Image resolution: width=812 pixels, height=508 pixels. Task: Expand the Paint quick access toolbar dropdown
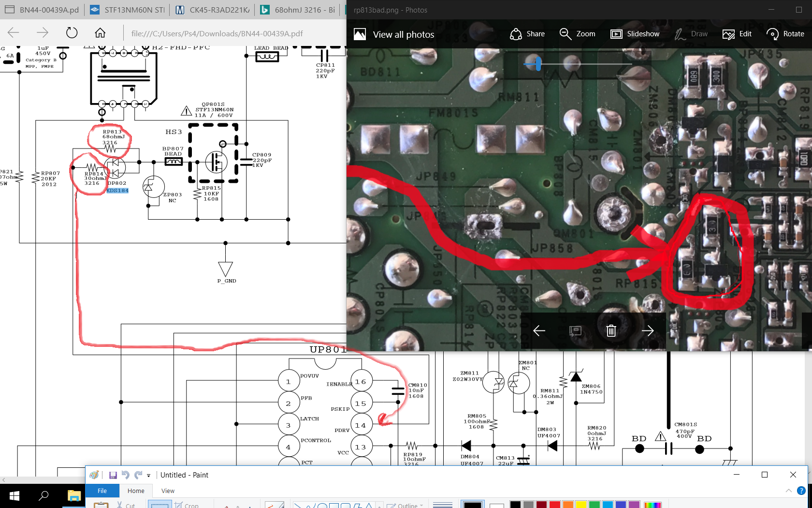point(149,475)
